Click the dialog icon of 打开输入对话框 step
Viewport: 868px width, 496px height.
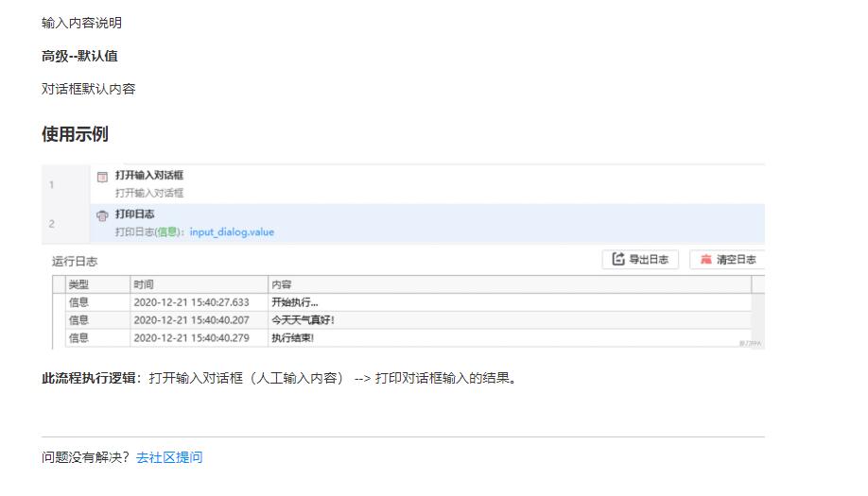(x=102, y=177)
